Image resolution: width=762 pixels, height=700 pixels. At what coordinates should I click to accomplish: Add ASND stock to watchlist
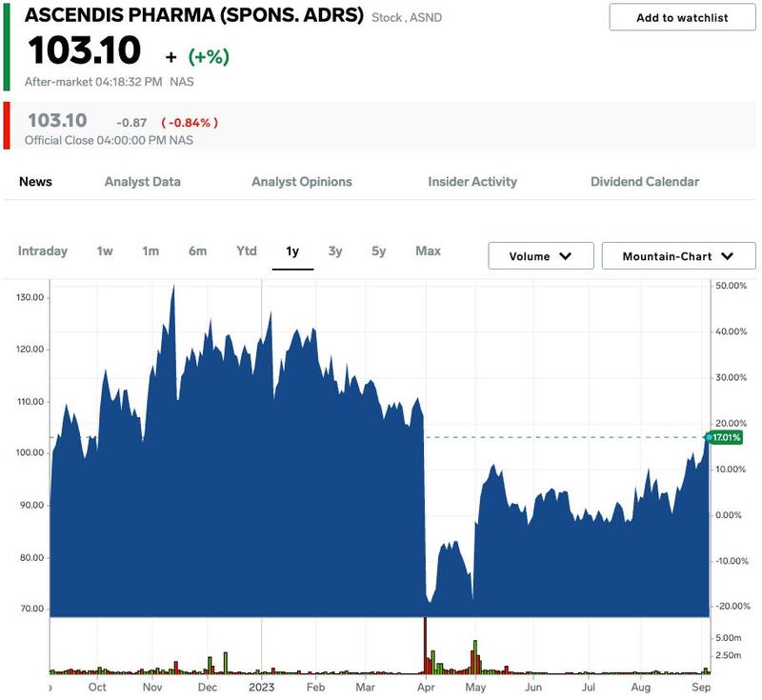tap(682, 17)
